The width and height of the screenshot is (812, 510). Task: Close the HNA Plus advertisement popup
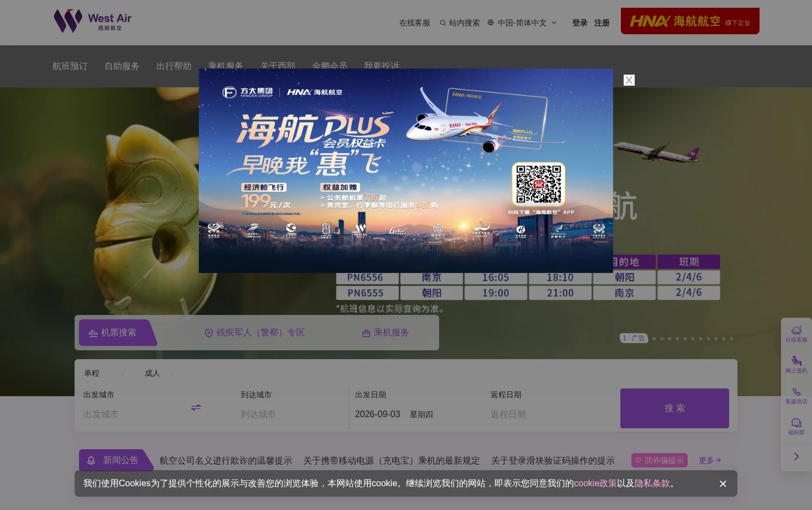[629, 80]
